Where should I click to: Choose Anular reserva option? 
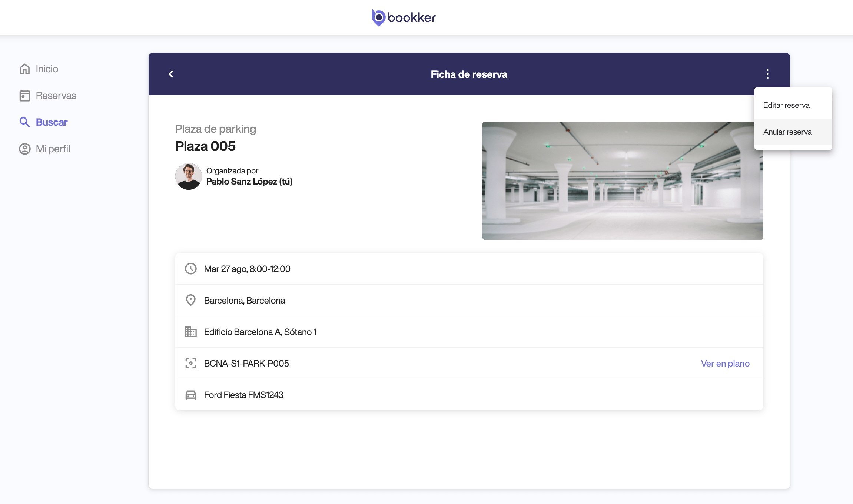787,132
